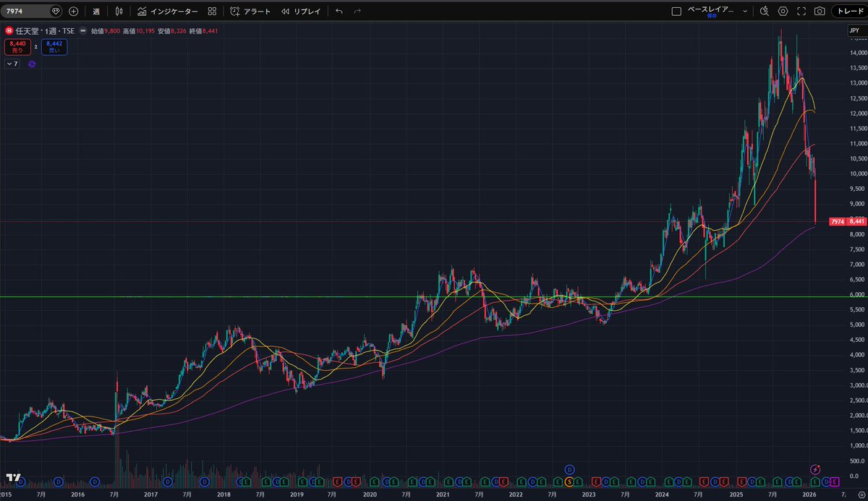Click the 2017 label on time axis

pos(150,494)
